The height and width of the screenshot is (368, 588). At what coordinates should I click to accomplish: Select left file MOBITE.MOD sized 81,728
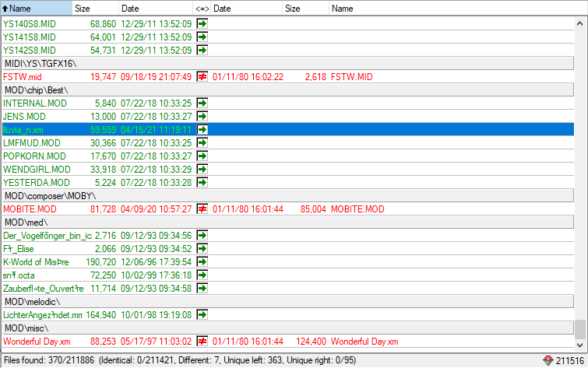(30, 209)
